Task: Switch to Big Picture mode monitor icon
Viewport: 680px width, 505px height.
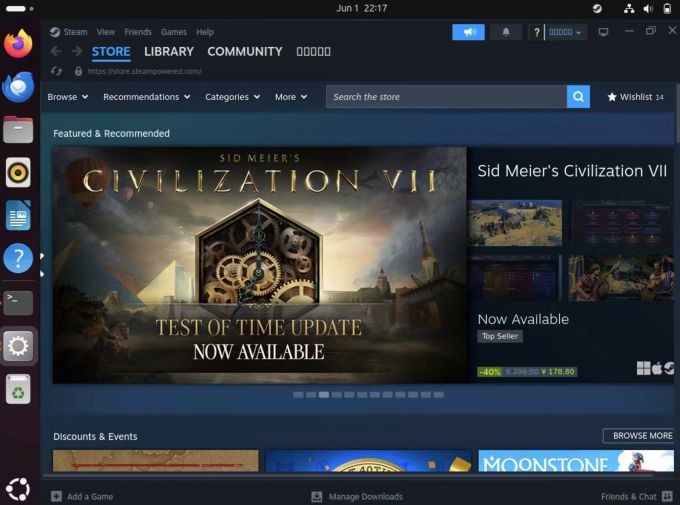Action: click(x=603, y=32)
